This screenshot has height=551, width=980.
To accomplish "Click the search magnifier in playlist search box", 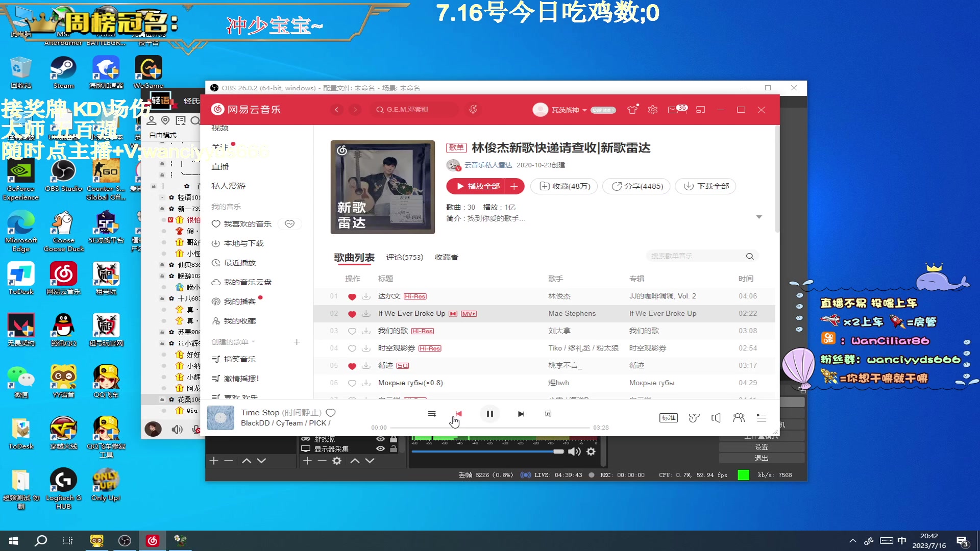I will [x=750, y=256].
